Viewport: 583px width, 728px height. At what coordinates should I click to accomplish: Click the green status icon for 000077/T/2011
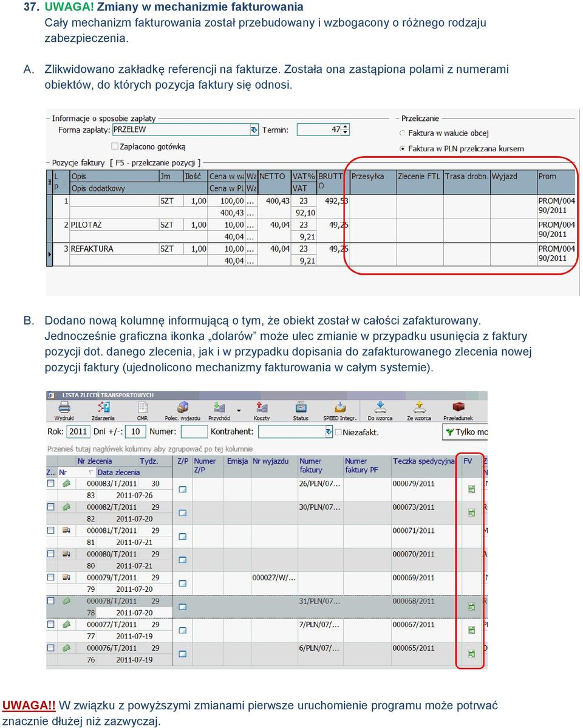66,625
